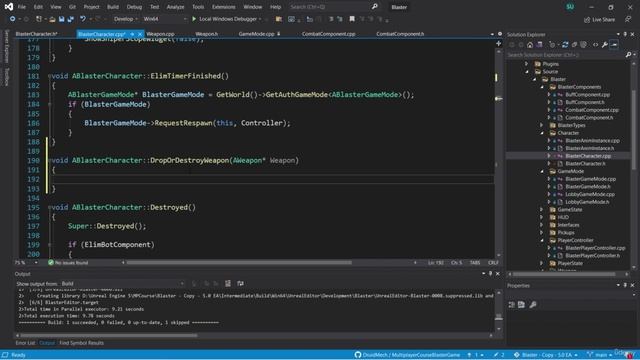Screen dimensions: 640x360
Task: Start Local Windows Debugger
Action: 226,19
